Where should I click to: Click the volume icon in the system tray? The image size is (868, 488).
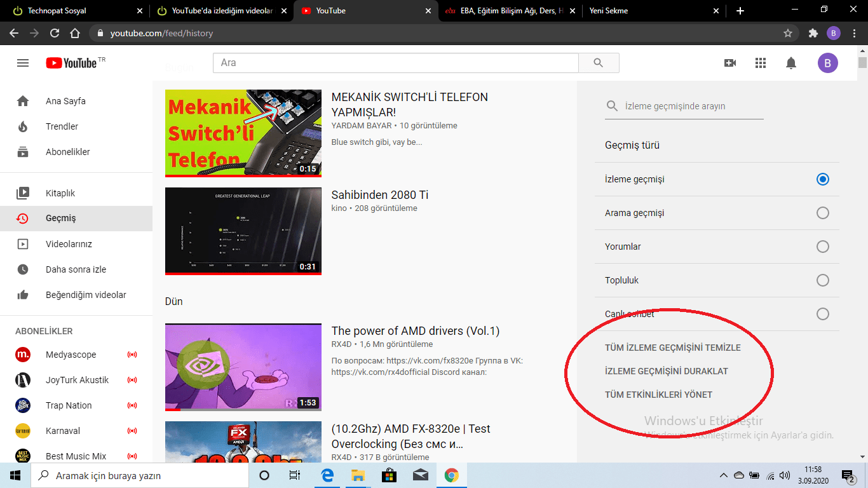(x=785, y=475)
